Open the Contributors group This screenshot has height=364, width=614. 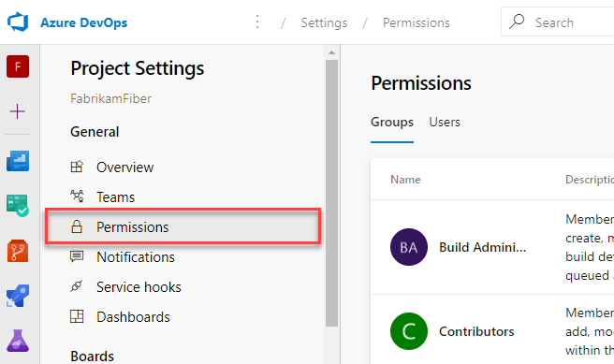point(476,331)
